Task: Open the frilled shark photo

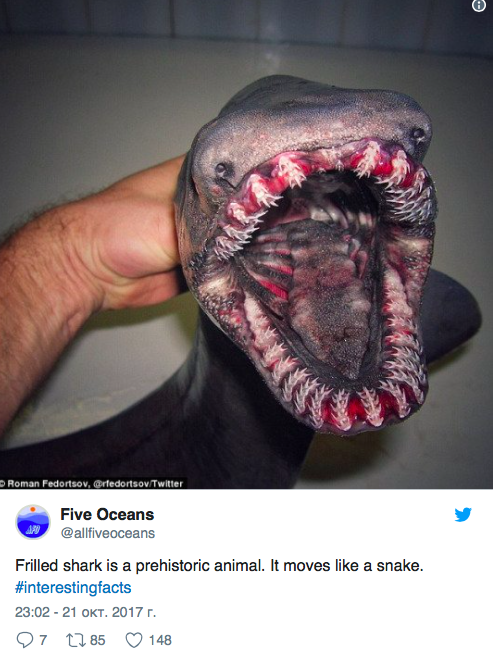Action: [246, 244]
